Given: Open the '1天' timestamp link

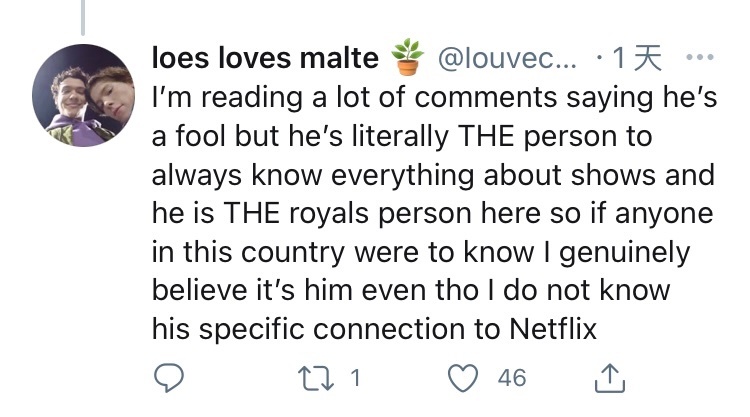Looking at the screenshot, I should coord(637,58).
